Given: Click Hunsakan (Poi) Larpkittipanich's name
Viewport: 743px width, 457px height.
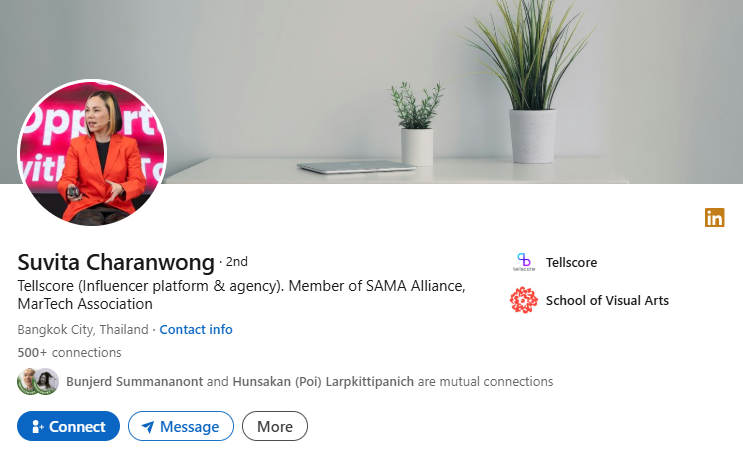Looking at the screenshot, I should click(323, 382).
